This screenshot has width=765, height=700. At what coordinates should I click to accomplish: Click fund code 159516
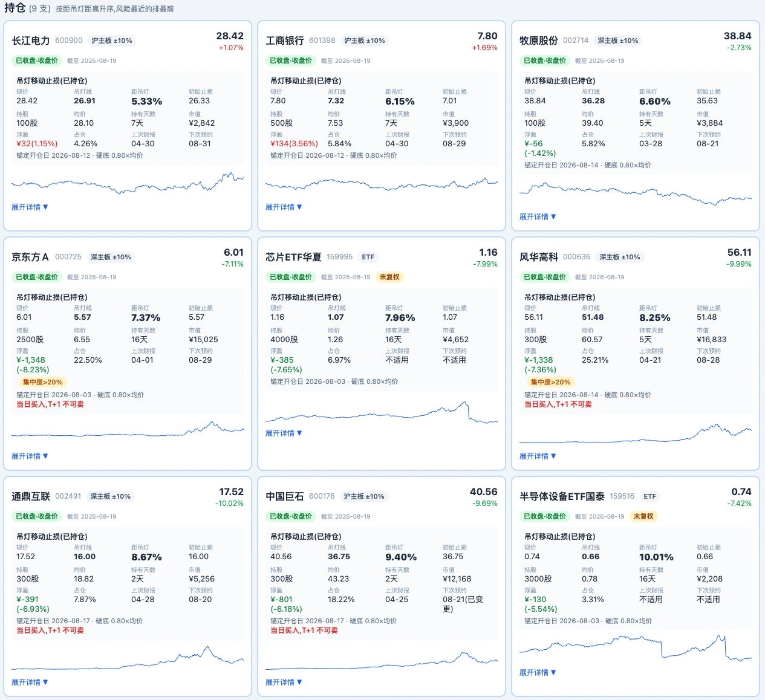(622, 496)
